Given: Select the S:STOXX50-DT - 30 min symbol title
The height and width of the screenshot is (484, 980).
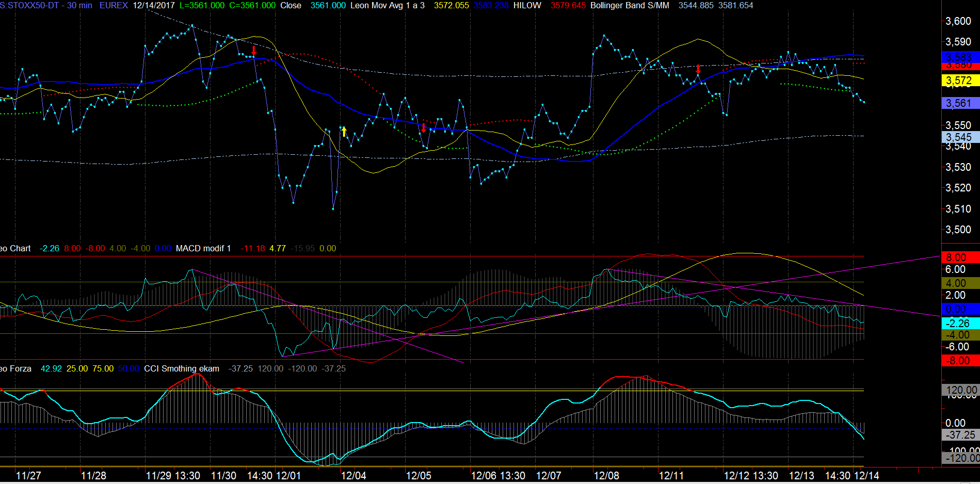Looking at the screenshot, I should 46,5.
